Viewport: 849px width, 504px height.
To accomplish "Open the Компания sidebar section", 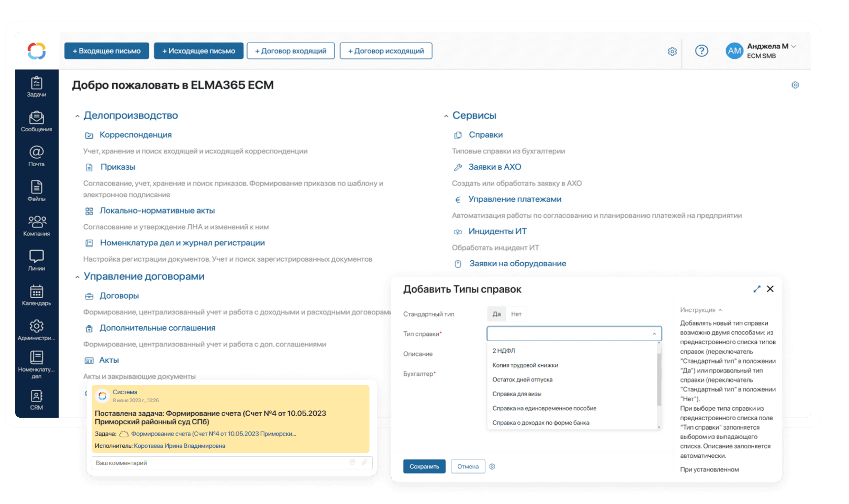I will (x=36, y=225).
